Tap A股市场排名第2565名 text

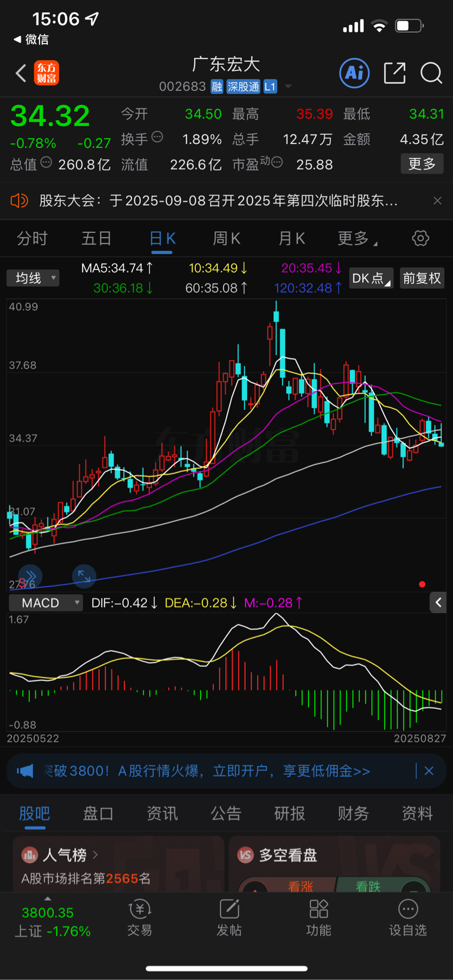tap(86, 879)
